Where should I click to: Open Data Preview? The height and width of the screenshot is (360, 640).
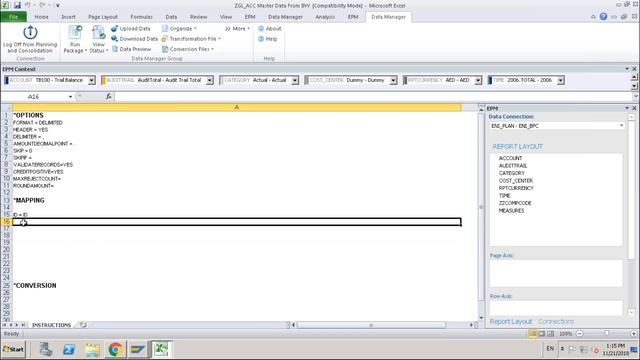coord(131,49)
